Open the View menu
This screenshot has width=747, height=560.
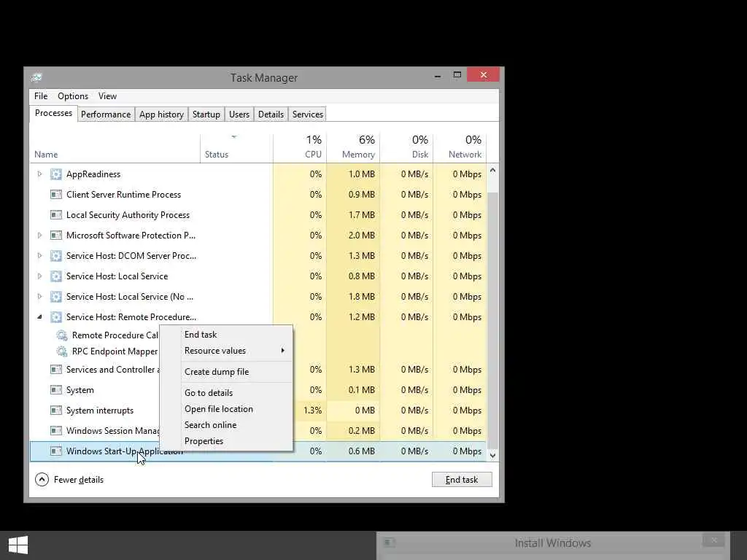click(108, 96)
